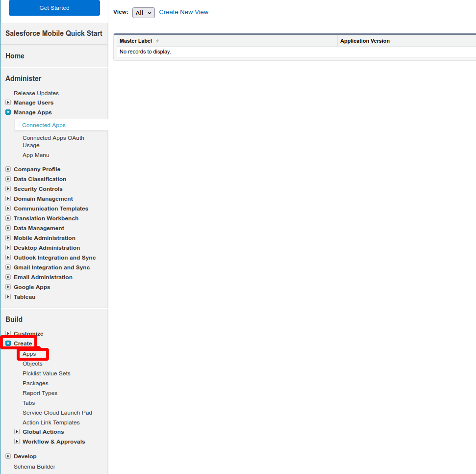Click the Security Controls label
Image resolution: width=476 pixels, height=474 pixels.
point(38,189)
